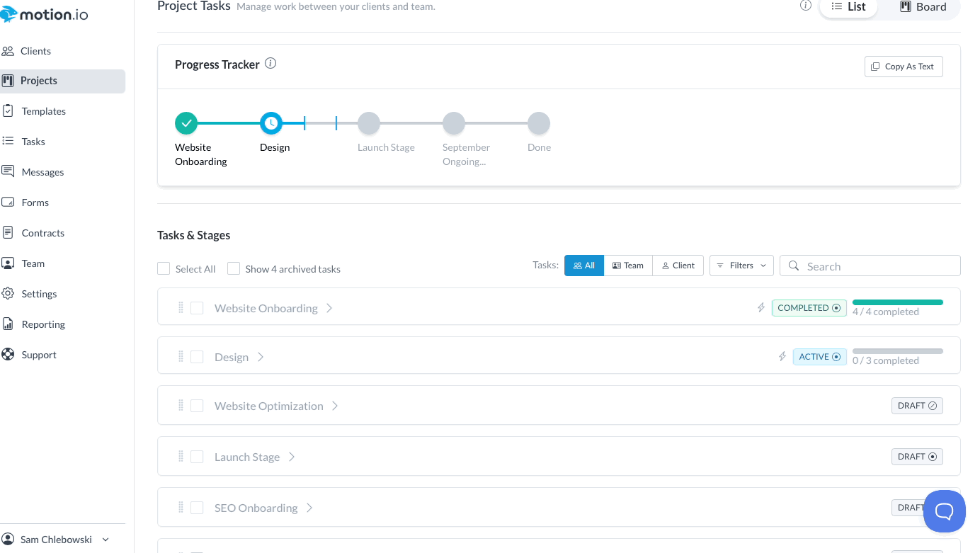Click the Launch Stage tracker circle
980x553 pixels.
369,123
